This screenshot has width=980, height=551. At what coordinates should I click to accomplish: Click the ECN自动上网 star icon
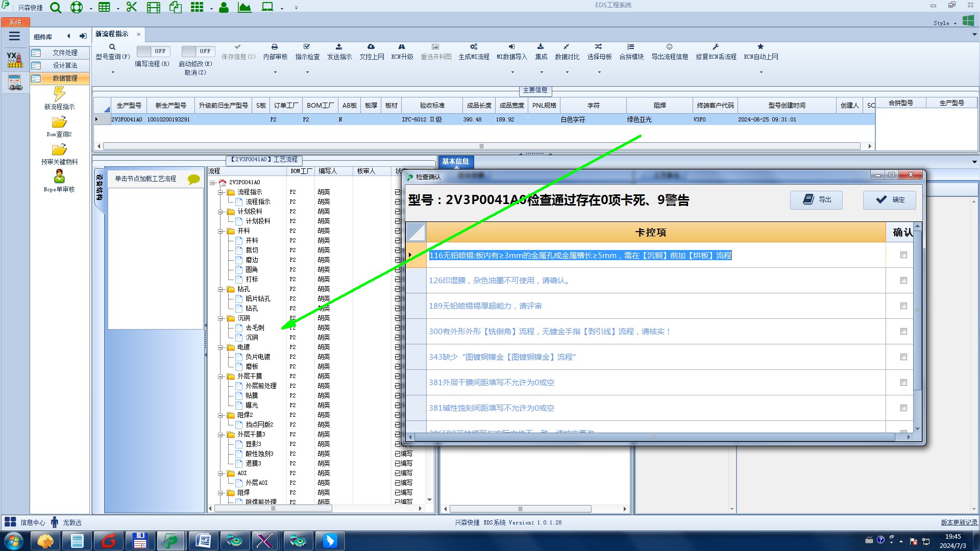click(761, 47)
